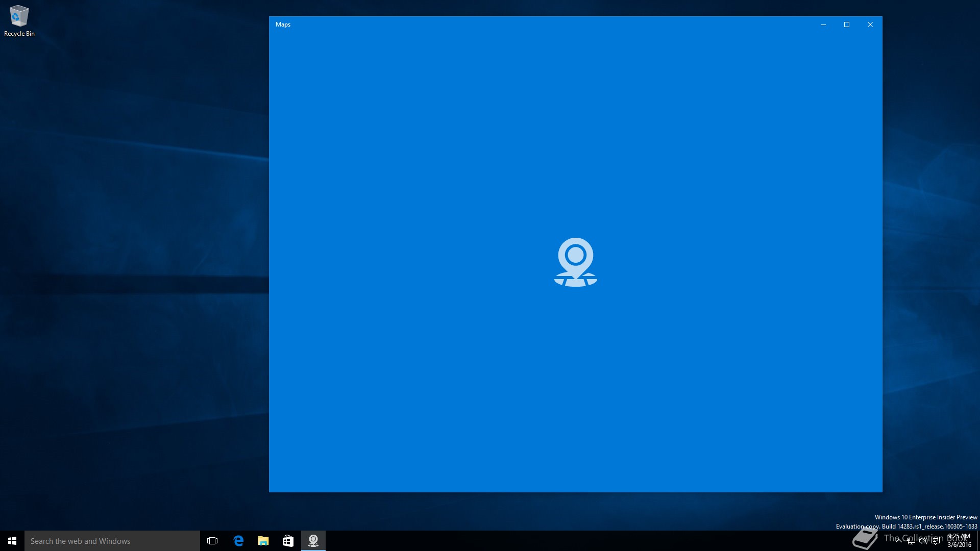
Task: Close the Maps window
Action: pos(870,24)
